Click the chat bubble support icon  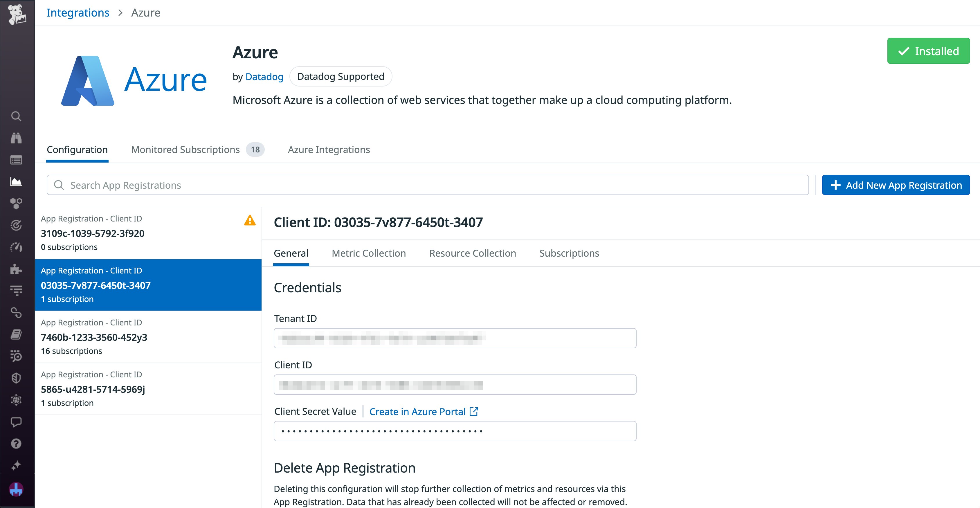pos(16,421)
